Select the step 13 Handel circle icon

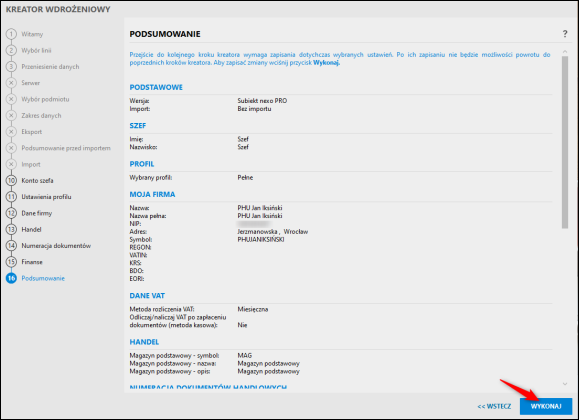coord(11,229)
